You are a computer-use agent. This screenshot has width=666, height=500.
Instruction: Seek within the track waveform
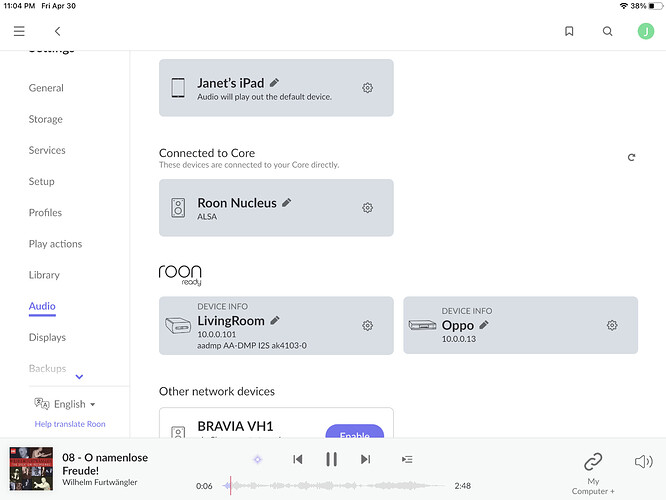click(333, 486)
